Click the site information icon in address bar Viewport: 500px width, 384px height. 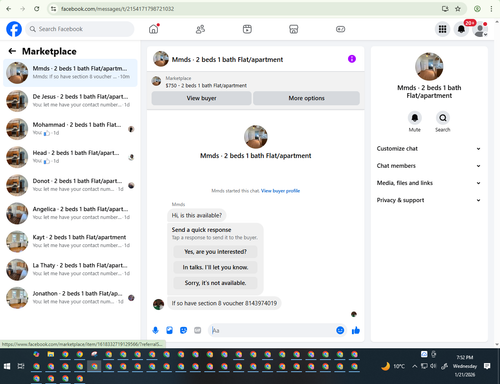[x=53, y=9]
